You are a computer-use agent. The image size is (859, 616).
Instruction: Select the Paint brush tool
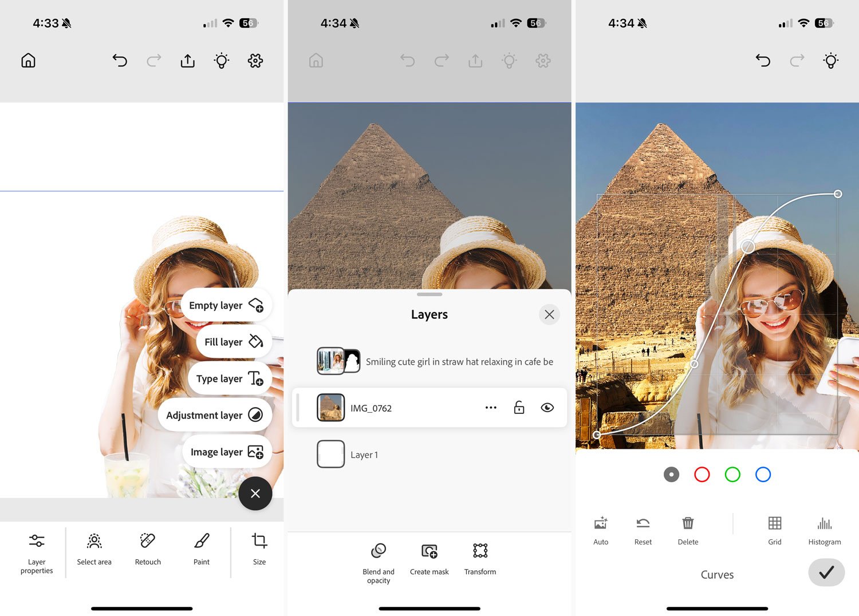coord(202,541)
